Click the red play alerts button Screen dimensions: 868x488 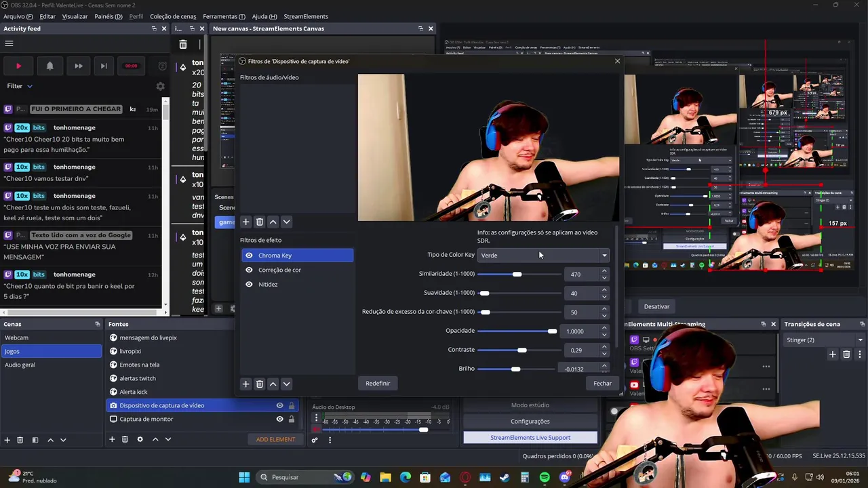[18, 66]
